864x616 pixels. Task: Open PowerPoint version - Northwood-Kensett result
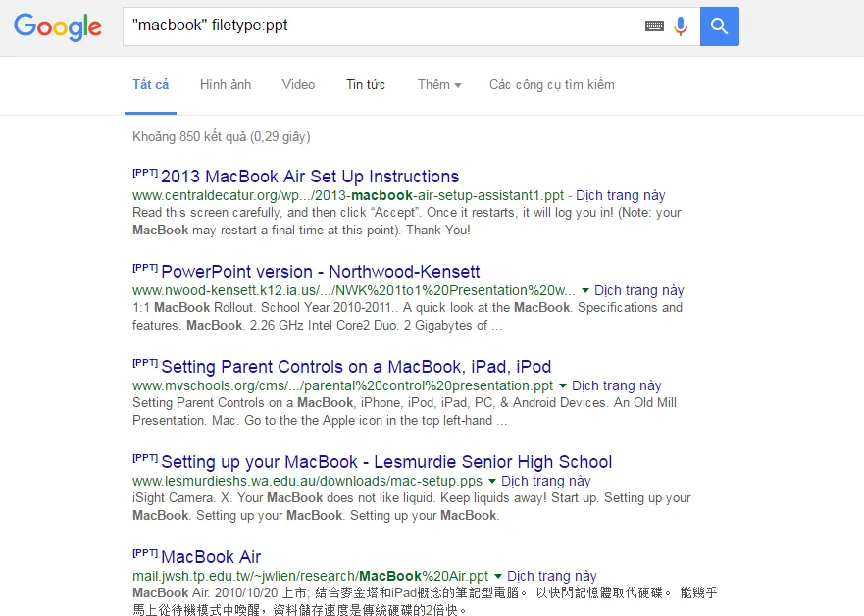tap(320, 272)
